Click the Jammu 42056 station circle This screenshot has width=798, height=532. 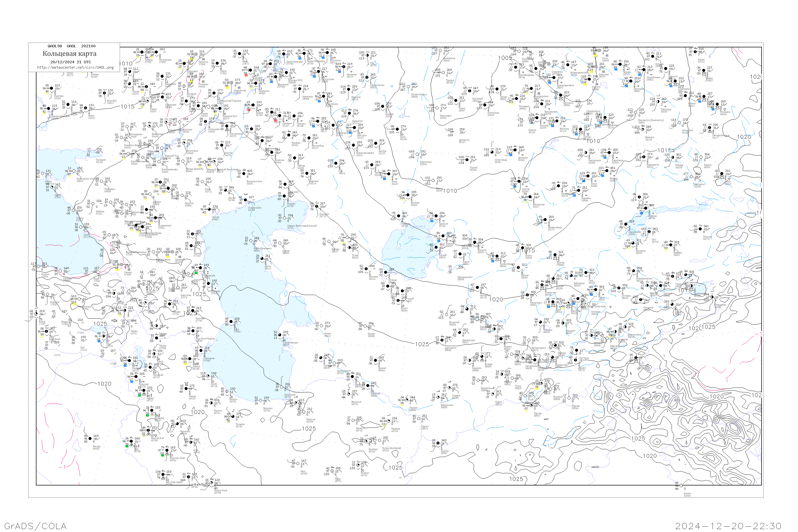coord(681,485)
